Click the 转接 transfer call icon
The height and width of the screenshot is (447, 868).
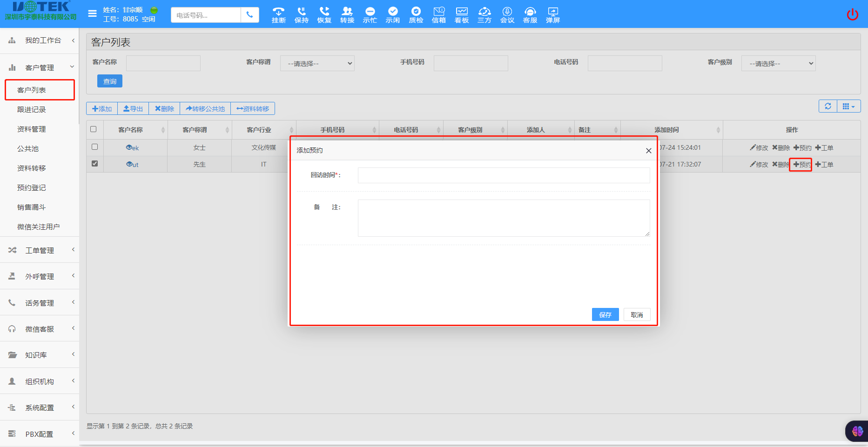click(x=347, y=15)
